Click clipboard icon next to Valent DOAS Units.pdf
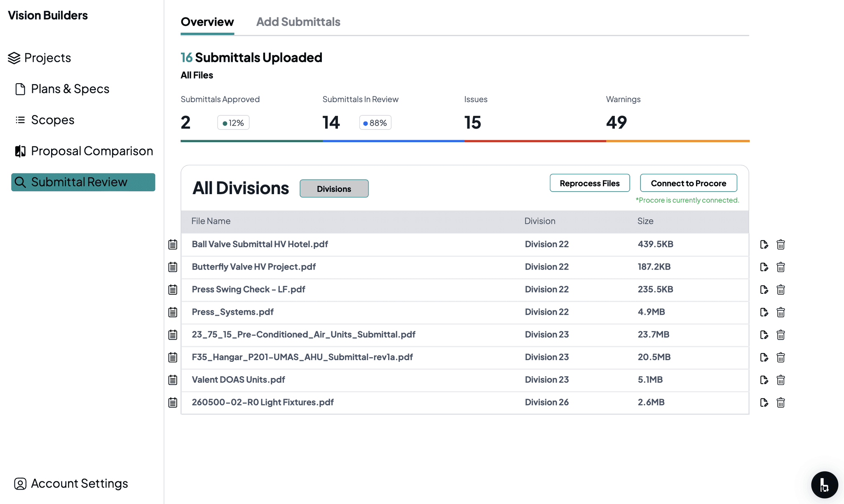The height and width of the screenshot is (504, 844). tap(172, 380)
